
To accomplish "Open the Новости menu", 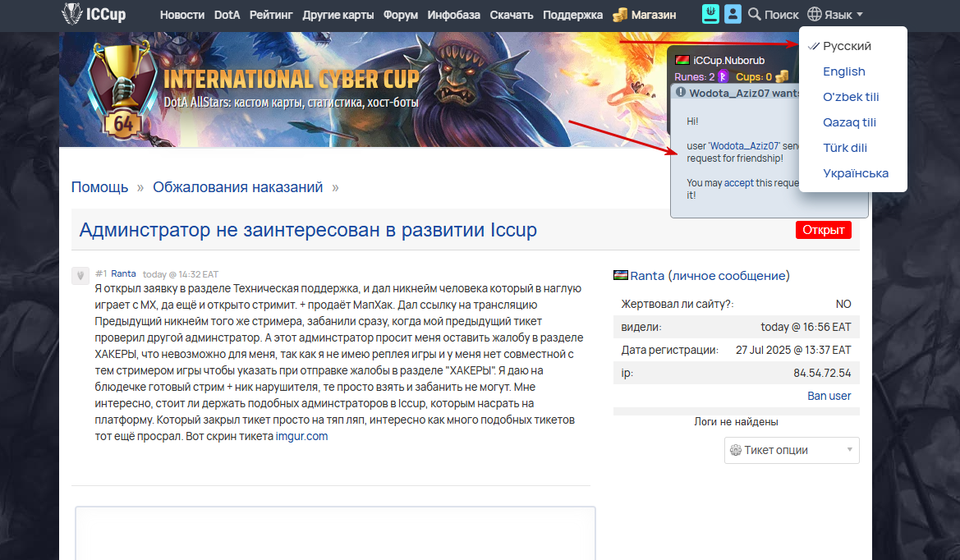I will pyautogui.click(x=181, y=15).
